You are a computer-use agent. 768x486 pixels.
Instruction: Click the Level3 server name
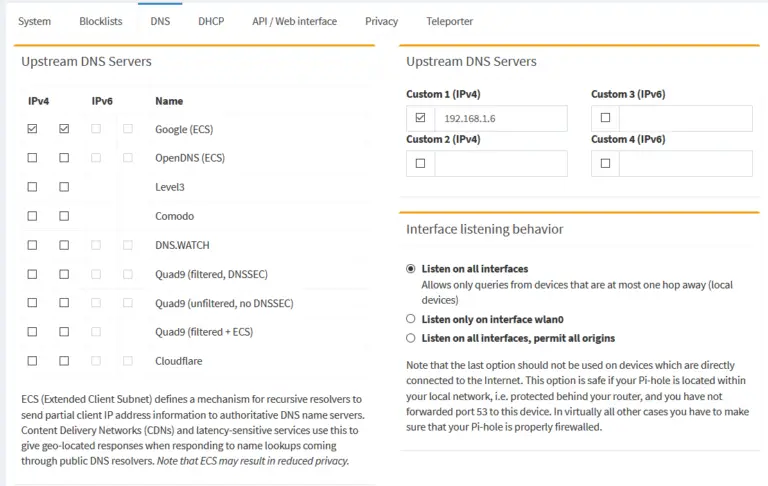[x=170, y=187]
